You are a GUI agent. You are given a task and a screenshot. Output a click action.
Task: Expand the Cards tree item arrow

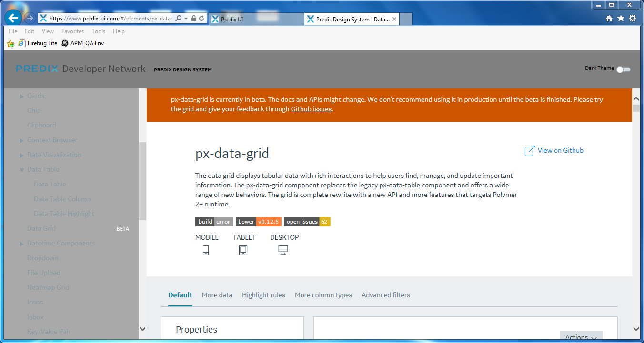point(22,96)
